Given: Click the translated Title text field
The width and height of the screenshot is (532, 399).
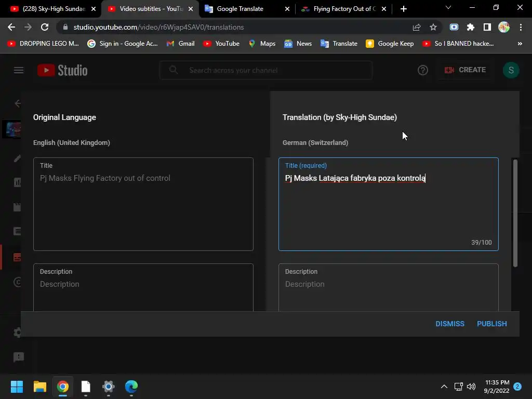Looking at the screenshot, I should coord(388,204).
